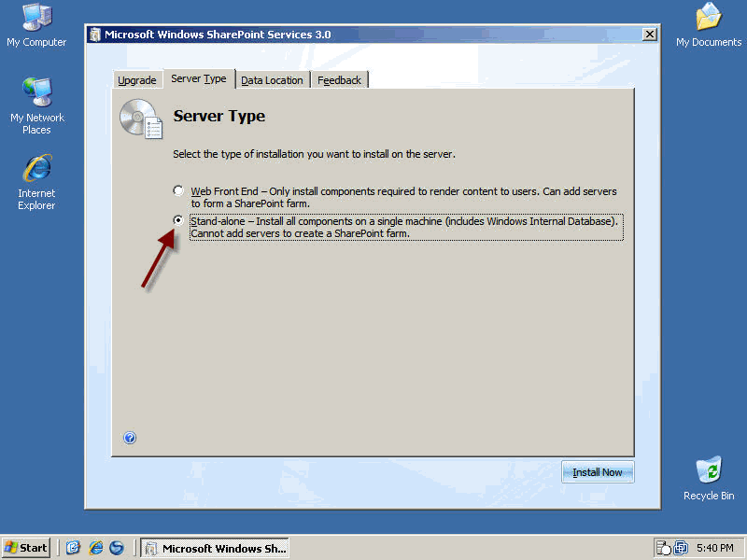
Task: Switch to the Upgrade tab
Action: (137, 80)
